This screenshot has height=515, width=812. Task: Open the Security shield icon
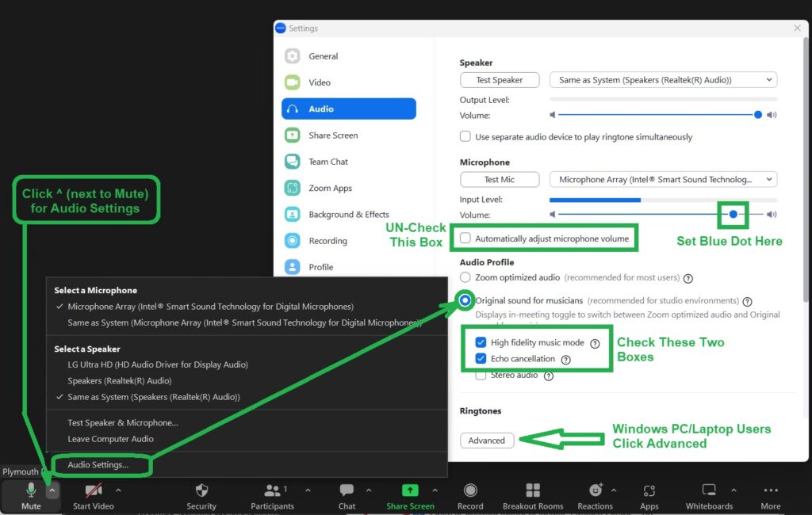tap(201, 490)
